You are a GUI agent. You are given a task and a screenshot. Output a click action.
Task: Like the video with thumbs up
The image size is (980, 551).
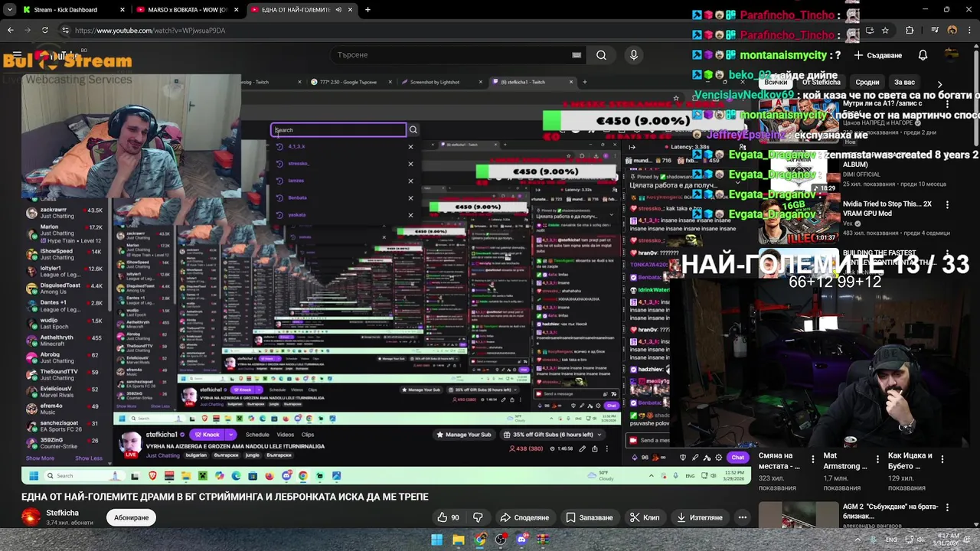pyautogui.click(x=448, y=517)
